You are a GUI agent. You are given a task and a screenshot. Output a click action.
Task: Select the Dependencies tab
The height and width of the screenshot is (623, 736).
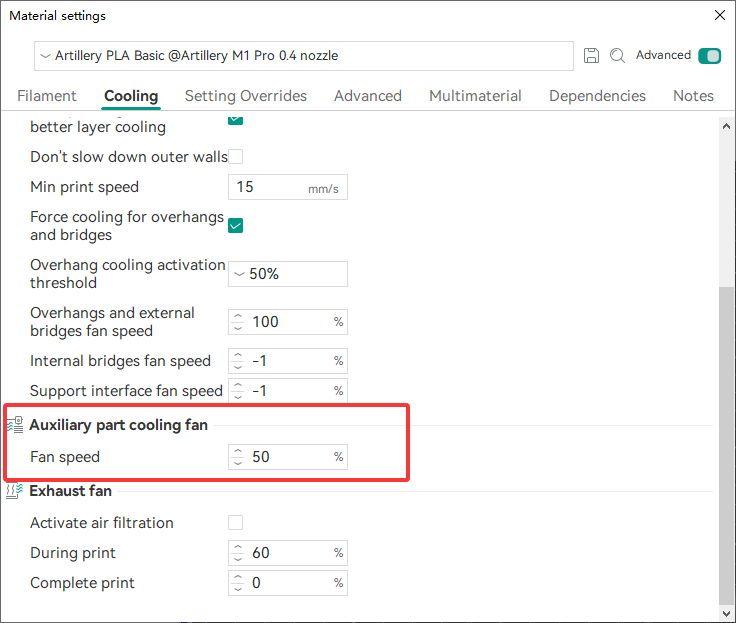597,96
